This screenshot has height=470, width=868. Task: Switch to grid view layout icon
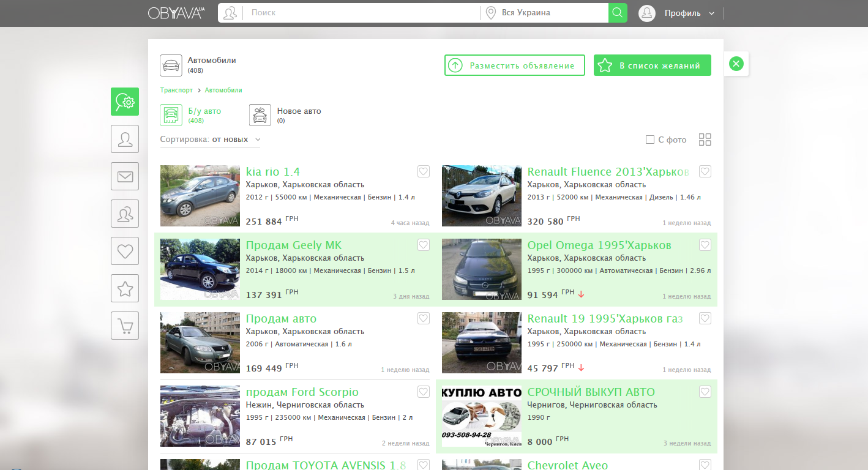pos(705,140)
